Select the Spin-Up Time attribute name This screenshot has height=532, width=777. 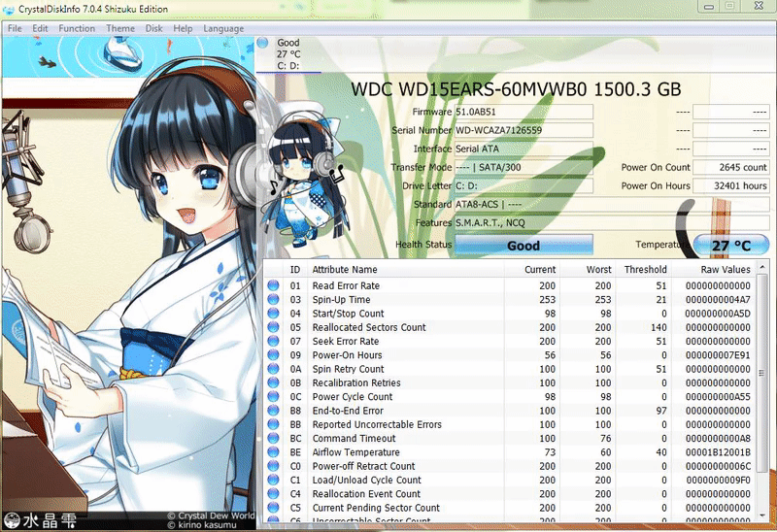point(342,300)
